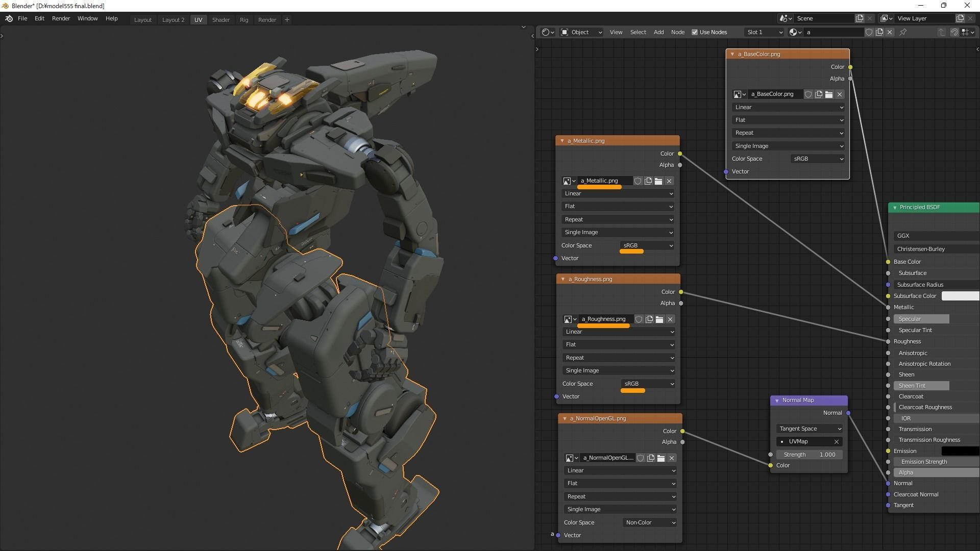Screen dimensions: 980x551
Task: Unlink a_Metallic.png image with X
Action: tap(669, 181)
